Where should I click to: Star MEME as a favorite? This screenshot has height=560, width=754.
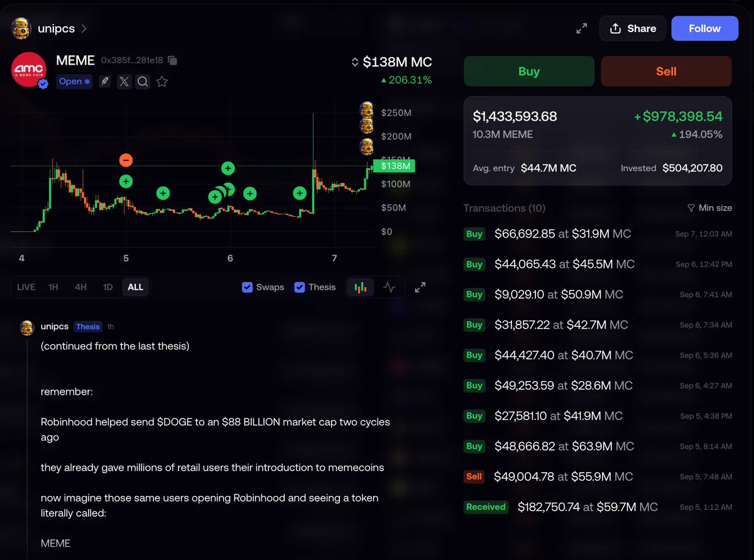(x=162, y=81)
